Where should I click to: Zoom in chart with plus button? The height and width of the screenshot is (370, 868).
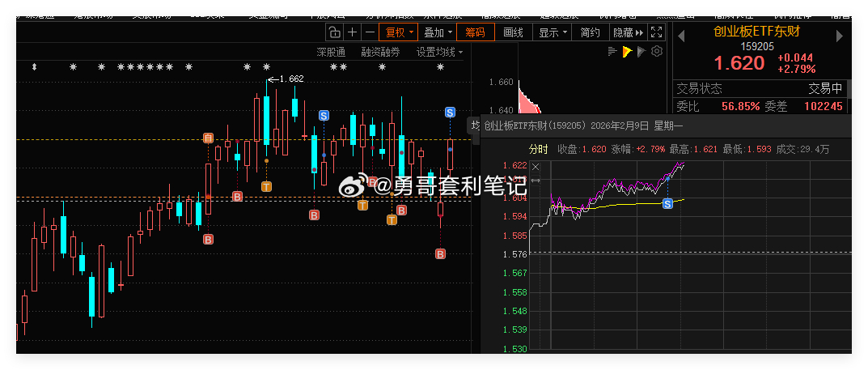(352, 32)
